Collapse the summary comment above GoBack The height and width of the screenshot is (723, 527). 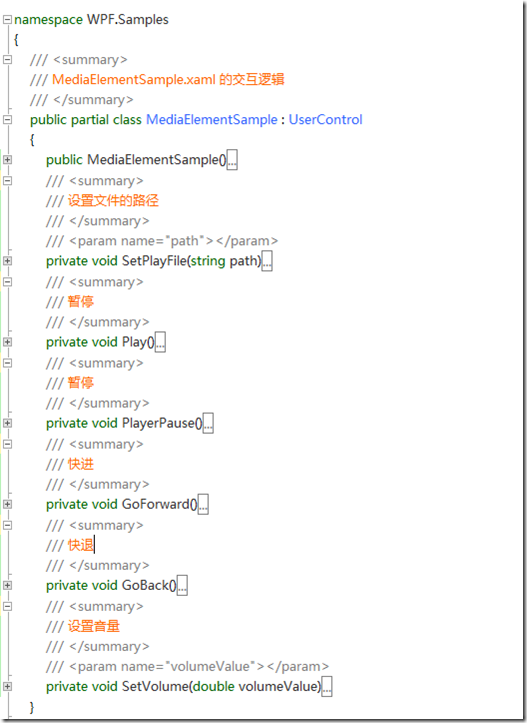tap(7, 525)
